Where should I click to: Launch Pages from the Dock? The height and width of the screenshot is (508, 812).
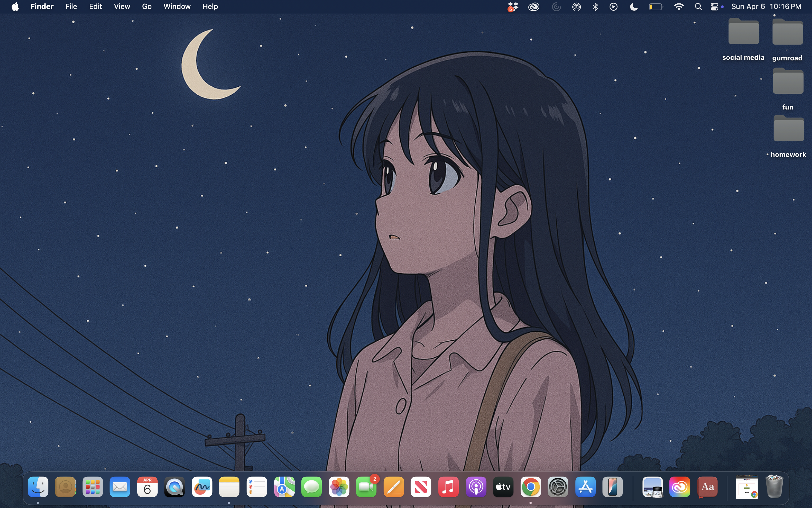click(x=394, y=487)
